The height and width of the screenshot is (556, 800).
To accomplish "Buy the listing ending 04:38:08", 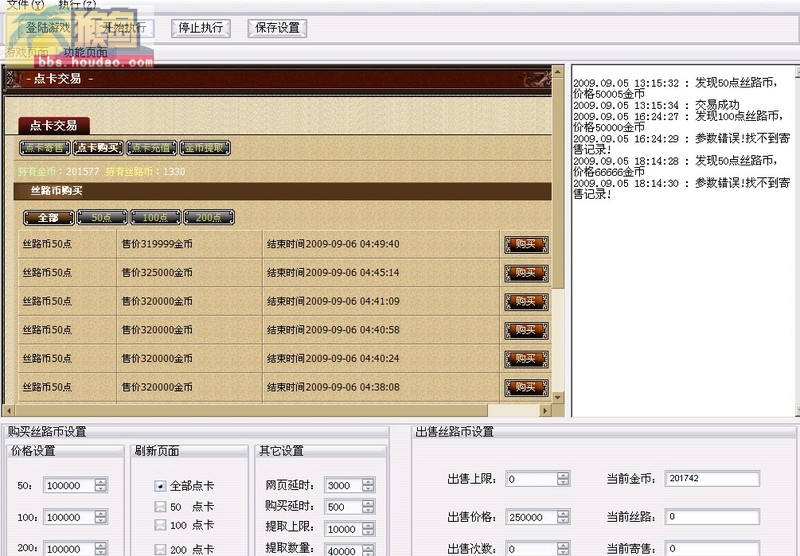I will coord(526,387).
